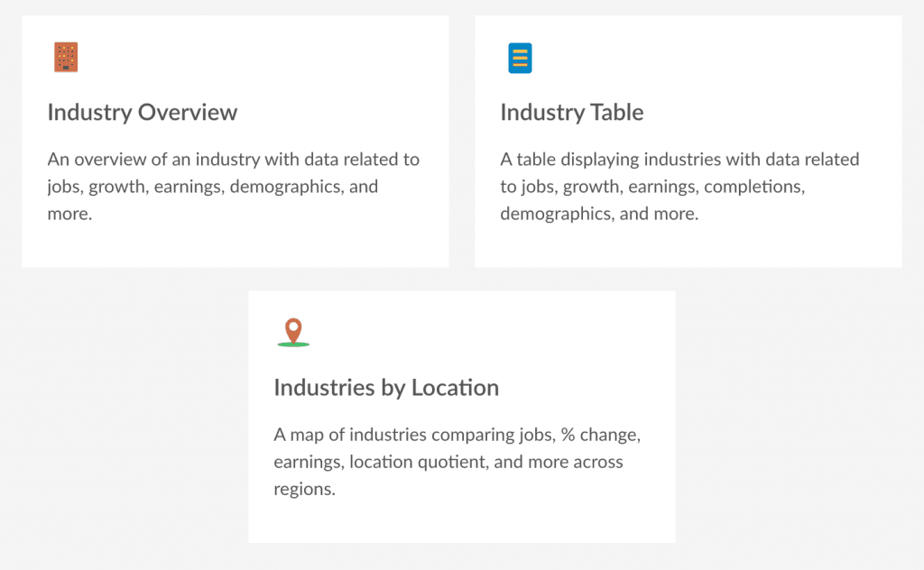Click the Industry Overview description text
This screenshot has width=924, height=570.
[234, 186]
